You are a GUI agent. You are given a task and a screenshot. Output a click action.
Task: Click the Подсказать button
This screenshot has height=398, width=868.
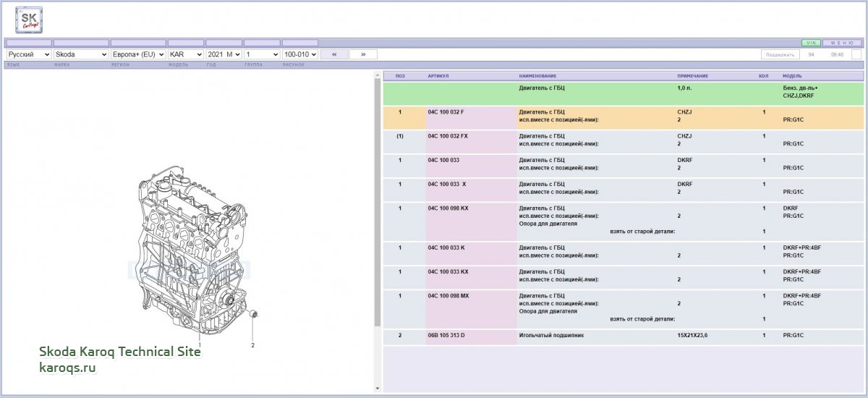click(781, 54)
